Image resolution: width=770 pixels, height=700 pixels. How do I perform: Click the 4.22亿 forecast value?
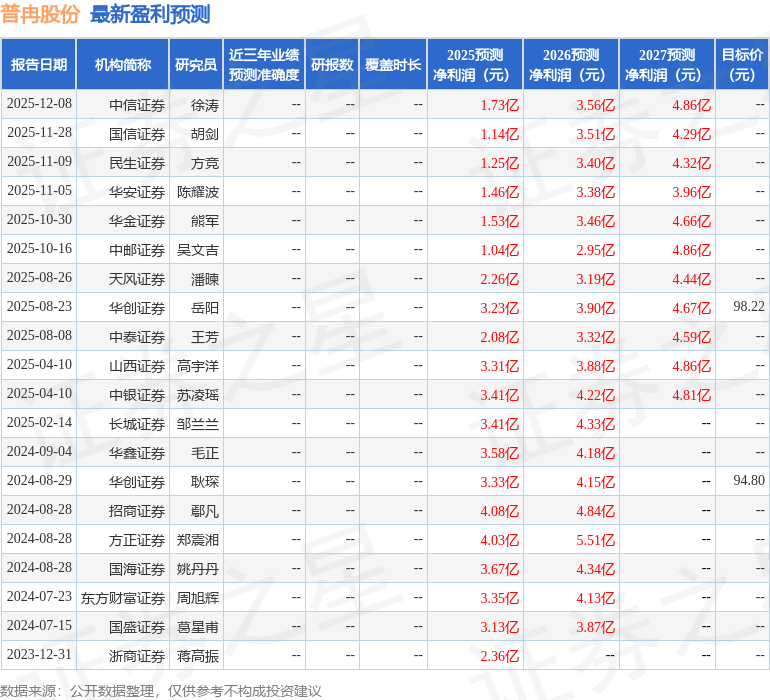[596, 395]
